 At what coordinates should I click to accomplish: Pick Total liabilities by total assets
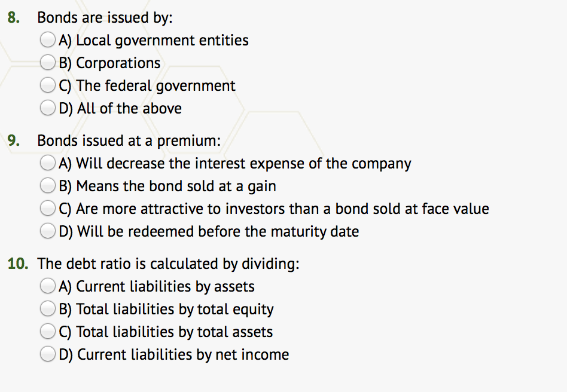pyautogui.click(x=48, y=332)
